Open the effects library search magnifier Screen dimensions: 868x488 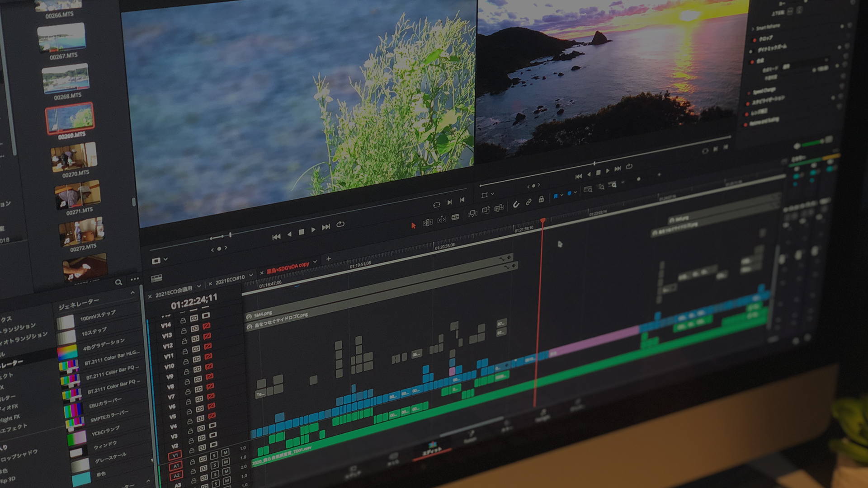pos(118,282)
